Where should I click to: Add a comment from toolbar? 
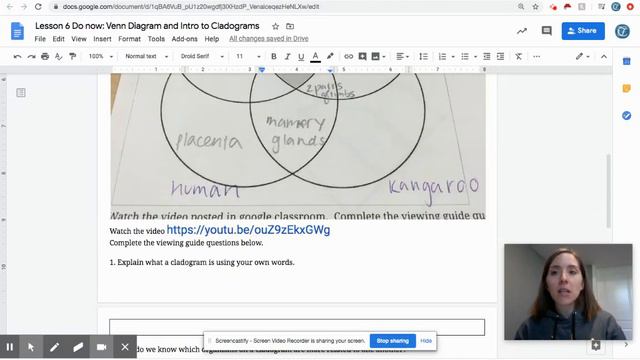click(362, 57)
